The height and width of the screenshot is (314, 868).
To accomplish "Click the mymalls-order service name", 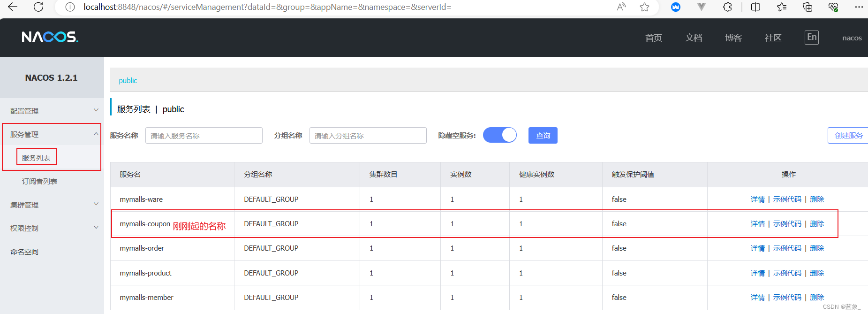I will coord(142,248).
